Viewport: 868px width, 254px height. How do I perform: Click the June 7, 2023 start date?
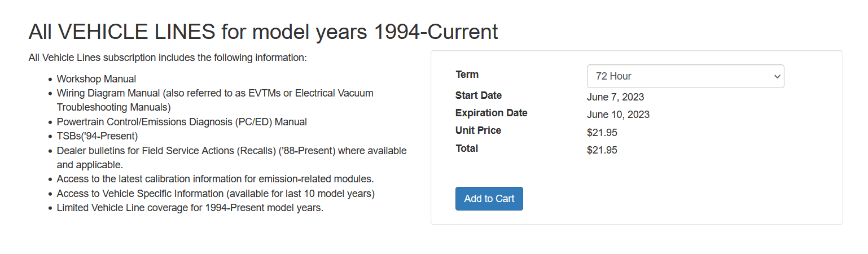[615, 97]
